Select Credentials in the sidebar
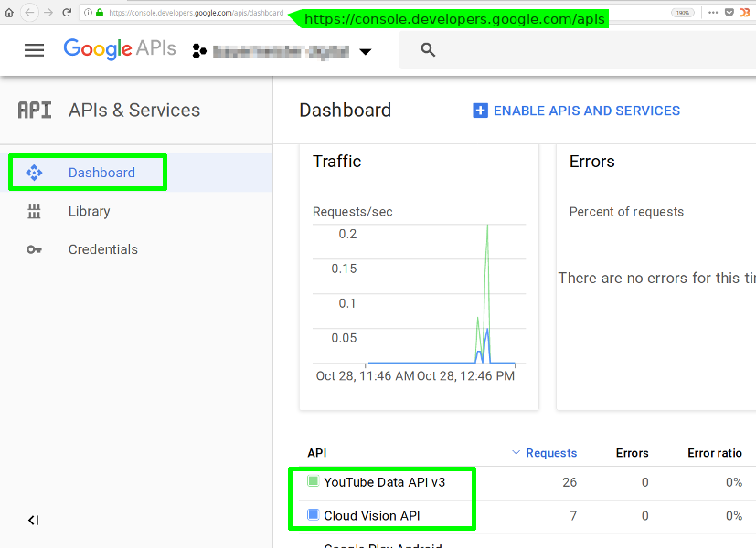Image resolution: width=756 pixels, height=548 pixels. pos(102,248)
